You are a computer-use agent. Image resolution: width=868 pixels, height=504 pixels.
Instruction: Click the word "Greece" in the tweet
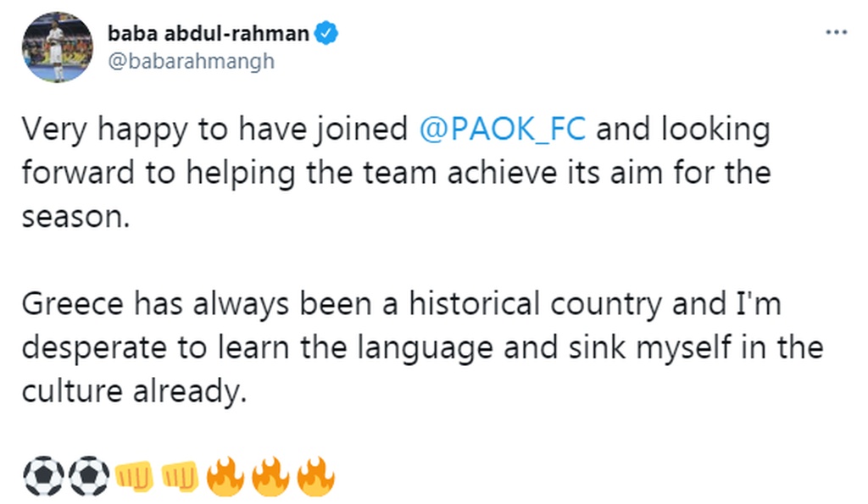70,305
